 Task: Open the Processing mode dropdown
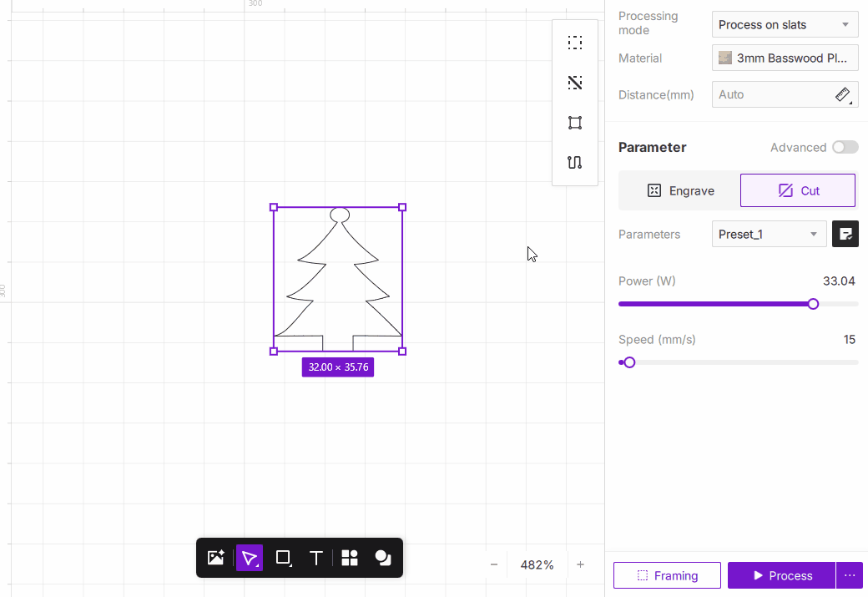coord(785,24)
